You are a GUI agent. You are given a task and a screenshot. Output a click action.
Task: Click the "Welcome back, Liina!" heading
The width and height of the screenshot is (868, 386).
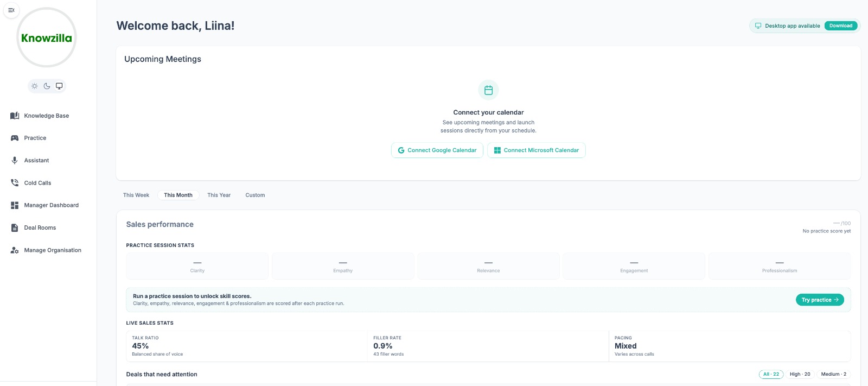click(175, 26)
